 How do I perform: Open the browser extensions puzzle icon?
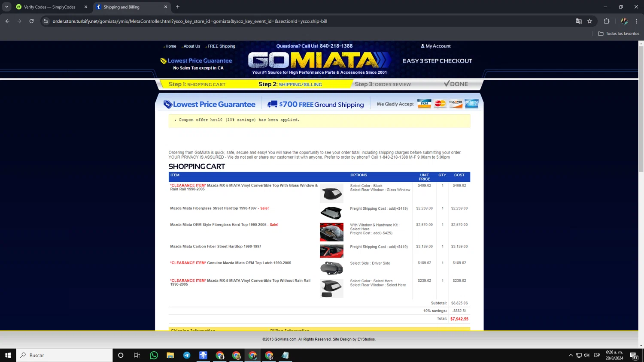[x=607, y=21]
